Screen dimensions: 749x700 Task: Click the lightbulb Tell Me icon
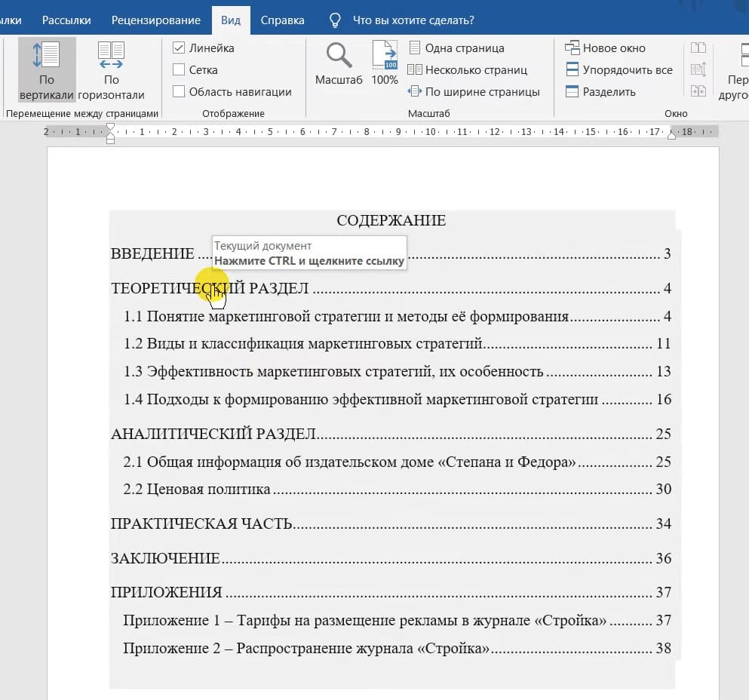tap(336, 20)
